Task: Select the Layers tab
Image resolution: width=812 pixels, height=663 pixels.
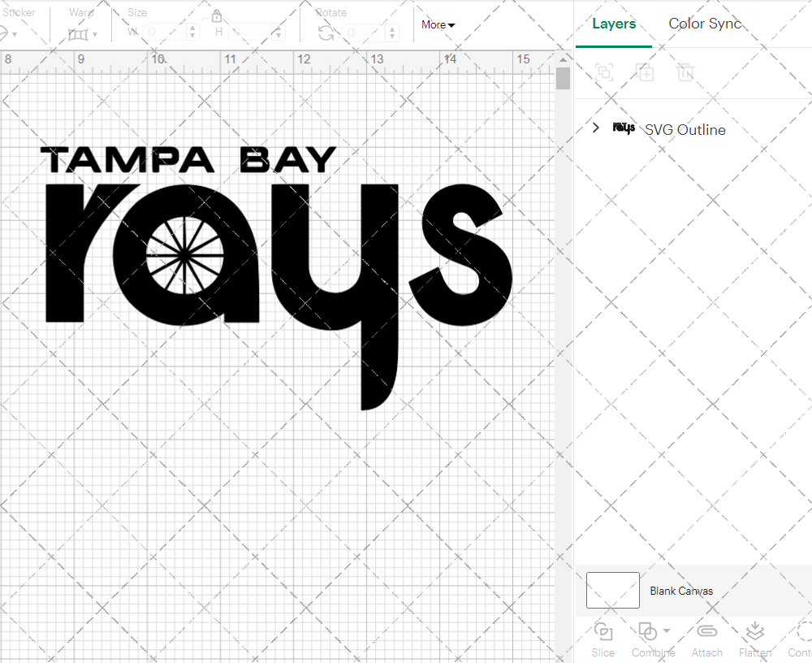Action: point(614,24)
